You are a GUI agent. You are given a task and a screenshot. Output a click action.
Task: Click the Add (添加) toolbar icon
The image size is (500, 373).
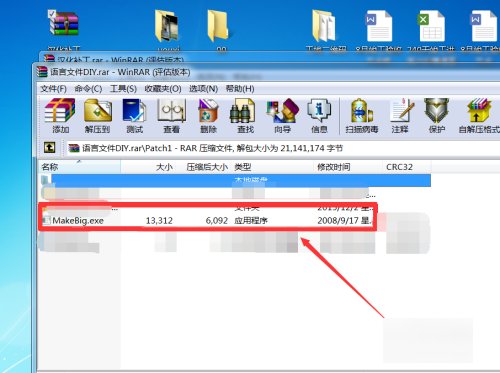(x=60, y=116)
